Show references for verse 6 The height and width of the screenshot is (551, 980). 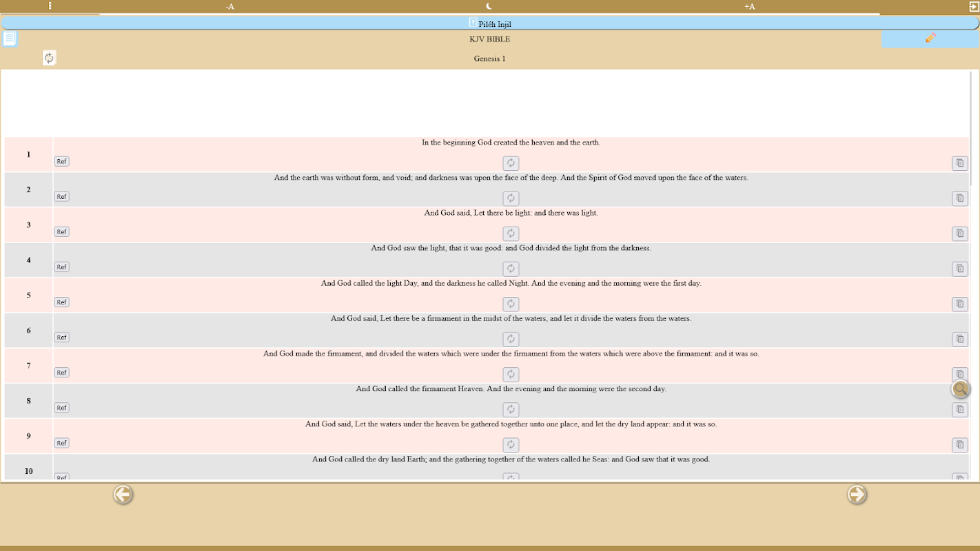pos(62,337)
